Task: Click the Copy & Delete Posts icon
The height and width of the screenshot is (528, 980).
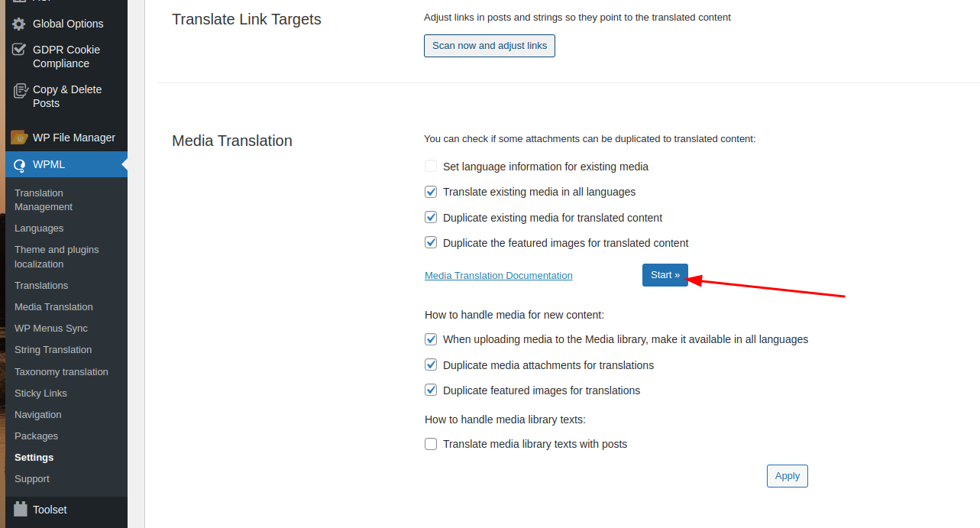Action: coord(21,91)
